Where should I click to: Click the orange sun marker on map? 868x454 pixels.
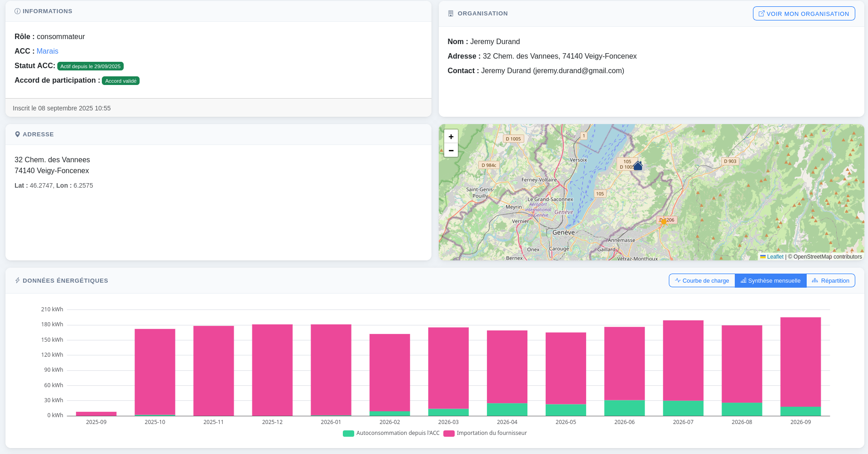663,222
